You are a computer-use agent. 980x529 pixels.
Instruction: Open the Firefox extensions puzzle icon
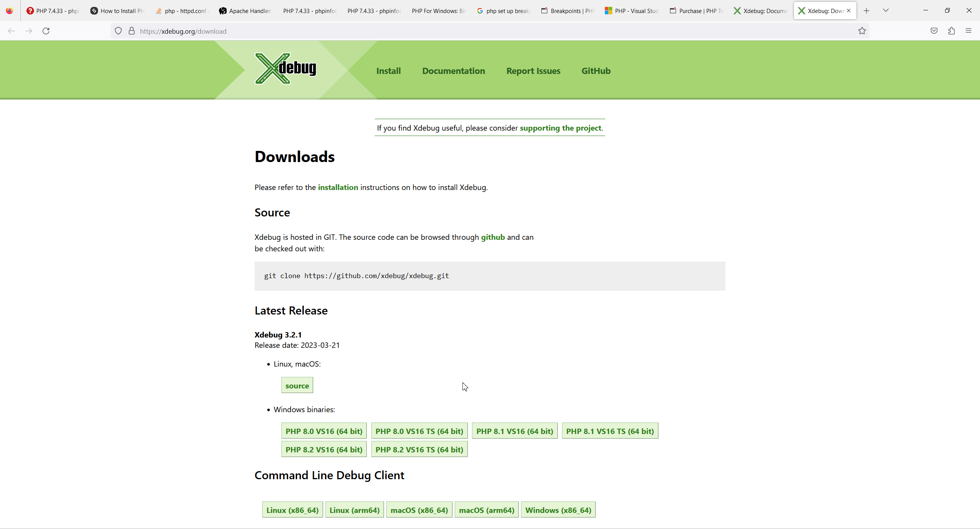951,31
